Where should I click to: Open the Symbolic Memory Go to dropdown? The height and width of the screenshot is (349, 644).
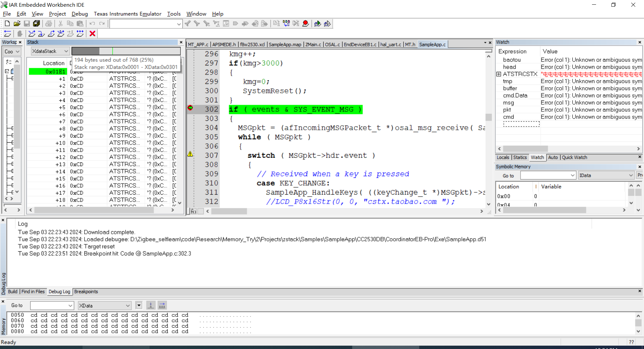click(x=573, y=176)
